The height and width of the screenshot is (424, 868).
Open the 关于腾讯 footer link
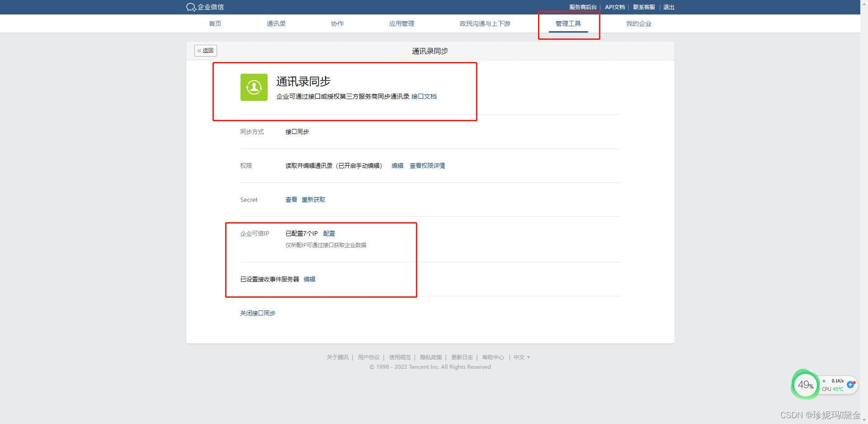(338, 357)
